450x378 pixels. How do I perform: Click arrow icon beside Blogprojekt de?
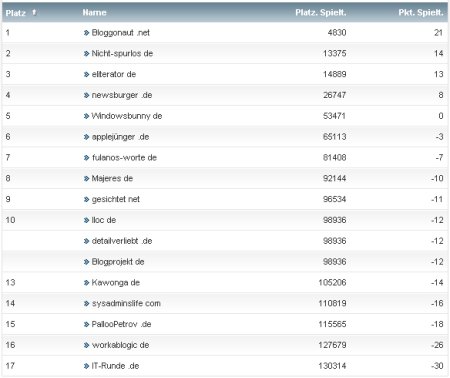coord(86,262)
